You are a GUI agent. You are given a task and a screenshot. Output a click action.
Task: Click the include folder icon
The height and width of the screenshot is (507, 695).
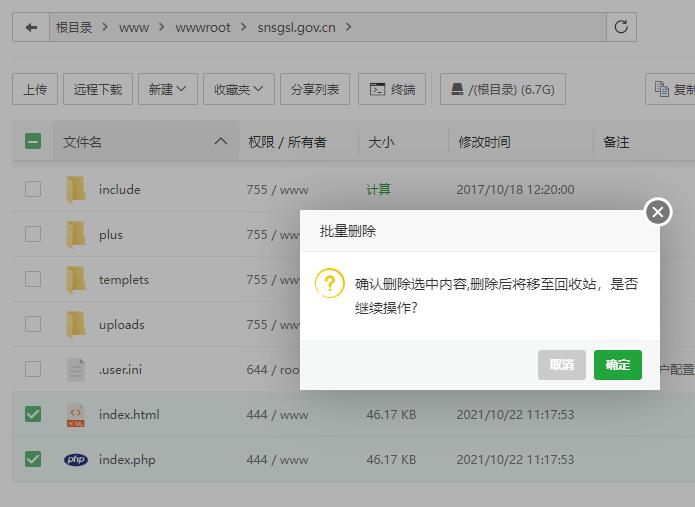point(76,189)
